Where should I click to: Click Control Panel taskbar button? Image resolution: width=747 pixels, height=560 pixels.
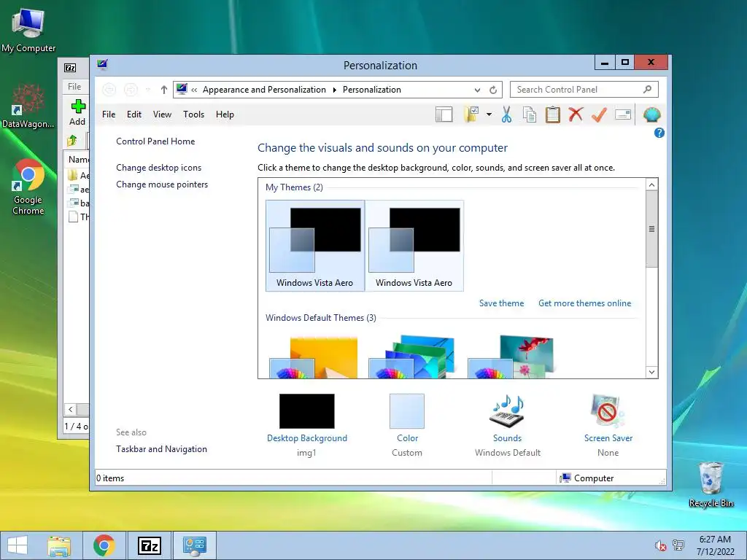tap(194, 545)
